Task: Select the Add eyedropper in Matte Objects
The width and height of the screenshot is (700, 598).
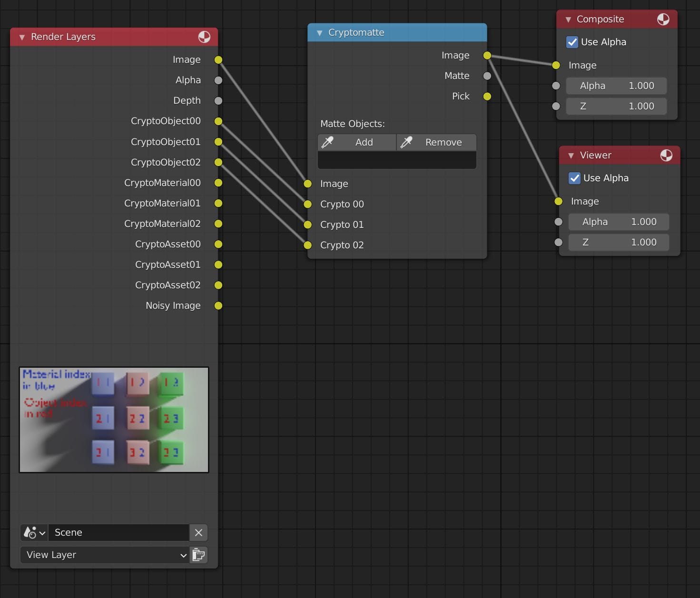Action: [328, 142]
